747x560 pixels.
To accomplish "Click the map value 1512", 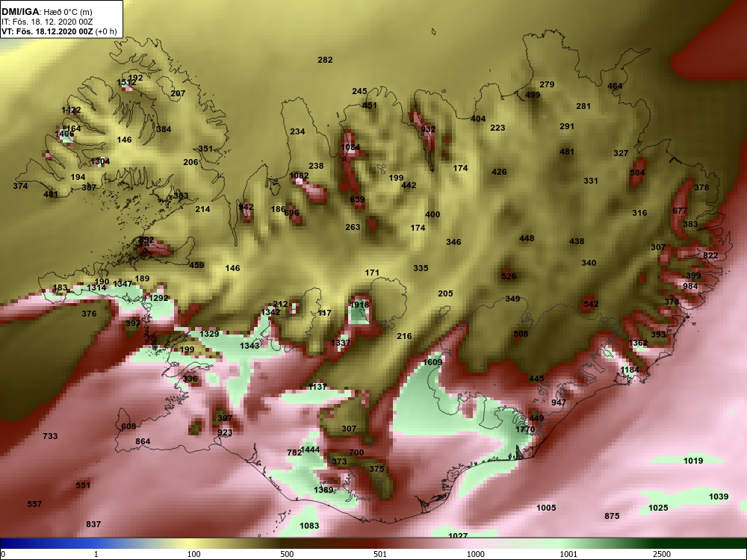I will (126, 83).
